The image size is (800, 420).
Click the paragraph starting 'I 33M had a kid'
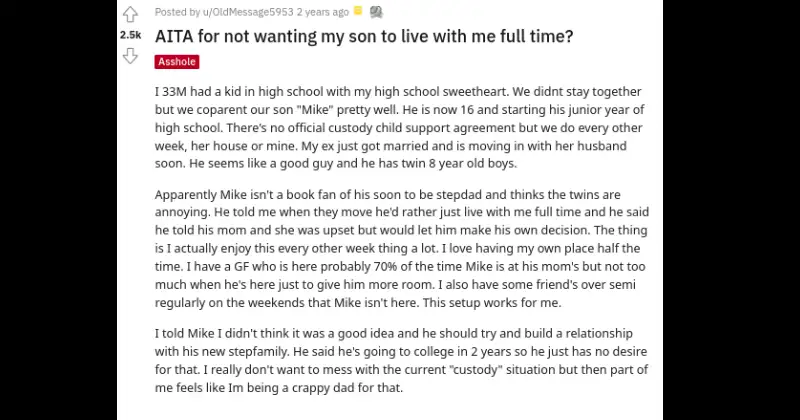[400, 127]
